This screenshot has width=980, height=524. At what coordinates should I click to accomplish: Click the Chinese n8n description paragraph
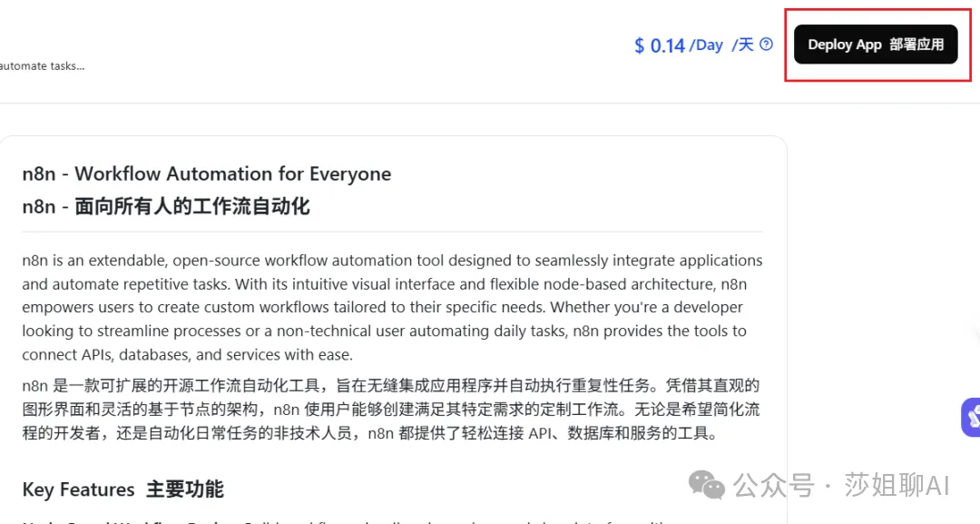tap(390, 410)
